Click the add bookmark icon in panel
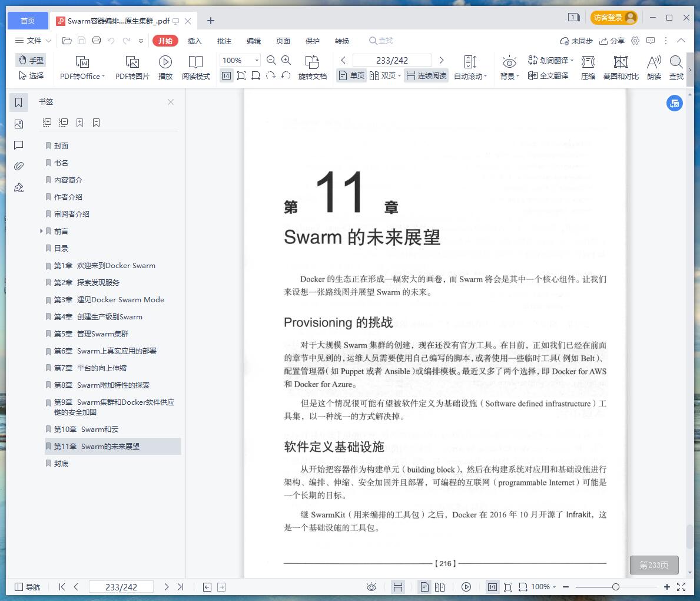Screen dimensions: 700x601 click(80, 123)
